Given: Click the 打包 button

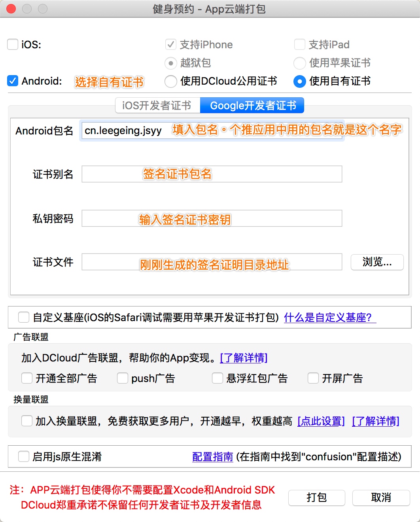Looking at the screenshot, I should [x=316, y=497].
